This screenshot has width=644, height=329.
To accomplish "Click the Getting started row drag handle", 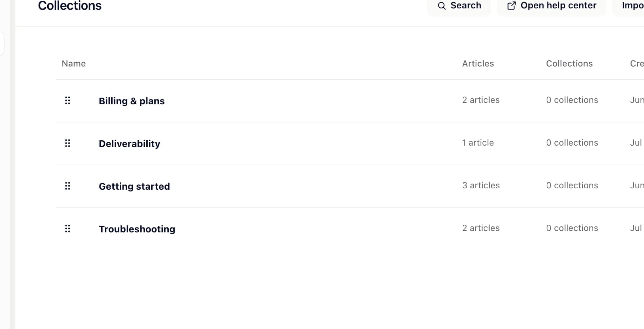I will click(x=68, y=186).
